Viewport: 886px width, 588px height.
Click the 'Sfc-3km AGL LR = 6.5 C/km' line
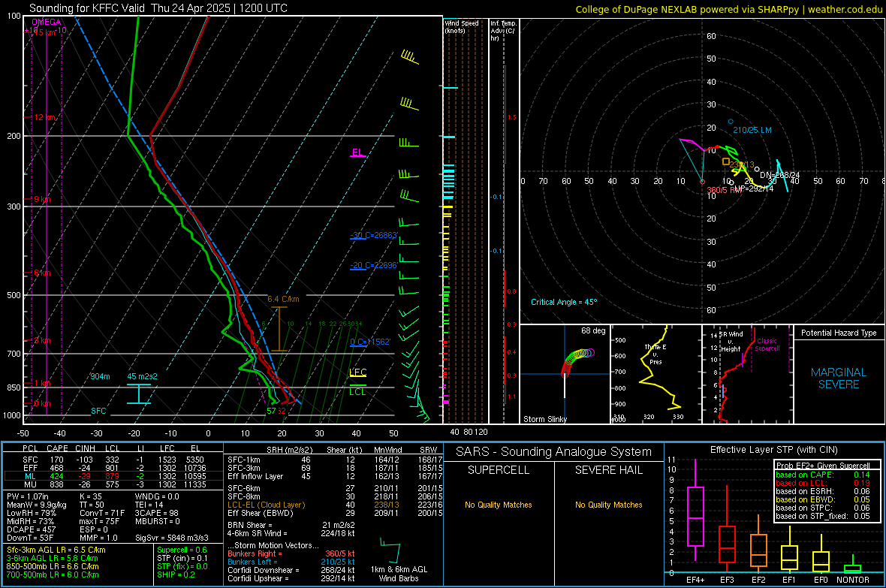pyautogui.click(x=56, y=550)
